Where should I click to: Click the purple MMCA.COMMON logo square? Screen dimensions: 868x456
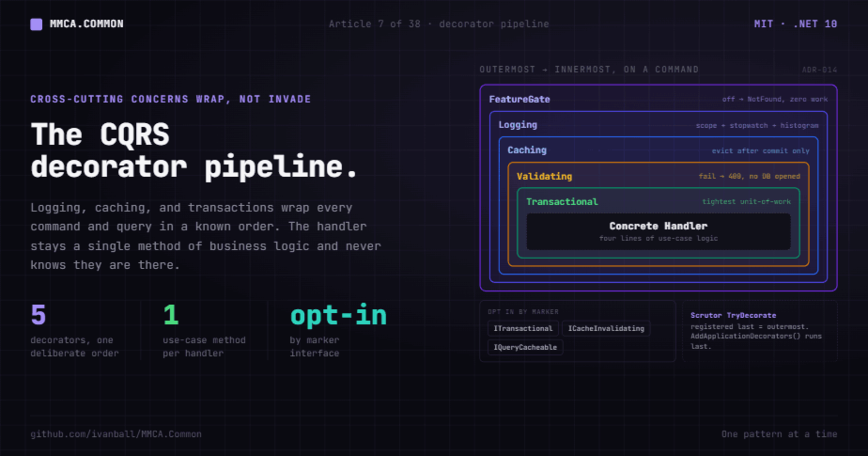36,24
